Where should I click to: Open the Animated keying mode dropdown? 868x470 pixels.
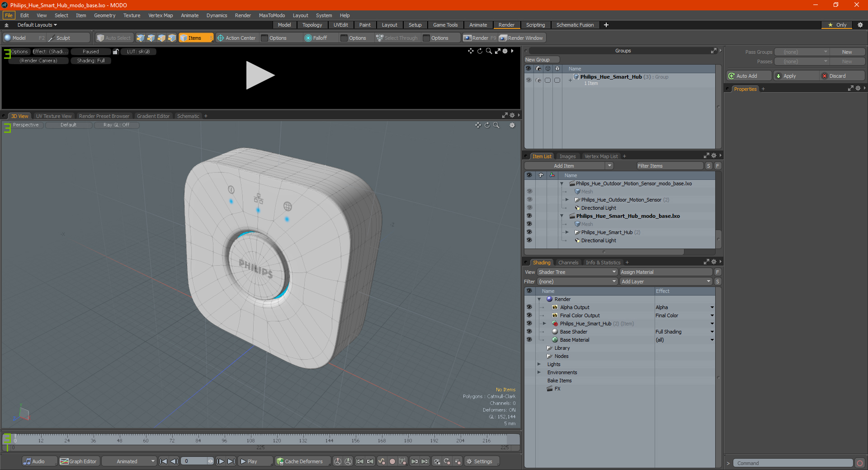tap(129, 461)
